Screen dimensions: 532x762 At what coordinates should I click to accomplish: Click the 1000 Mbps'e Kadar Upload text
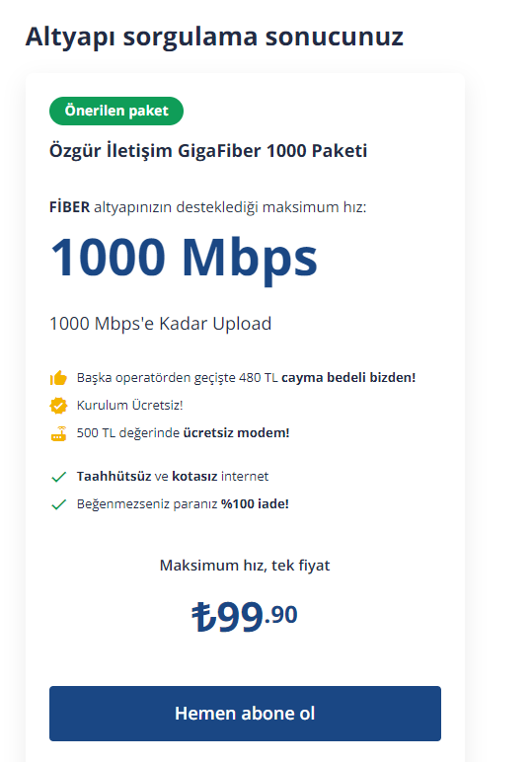[160, 324]
